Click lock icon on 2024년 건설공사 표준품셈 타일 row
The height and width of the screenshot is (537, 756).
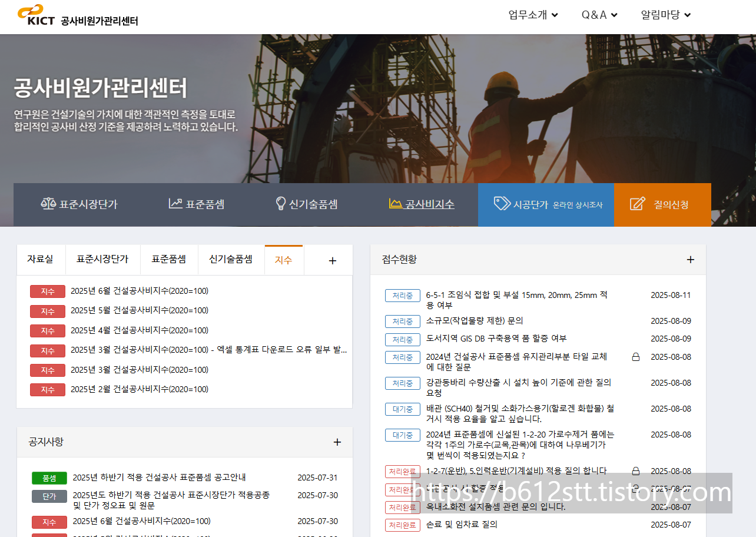pos(635,357)
